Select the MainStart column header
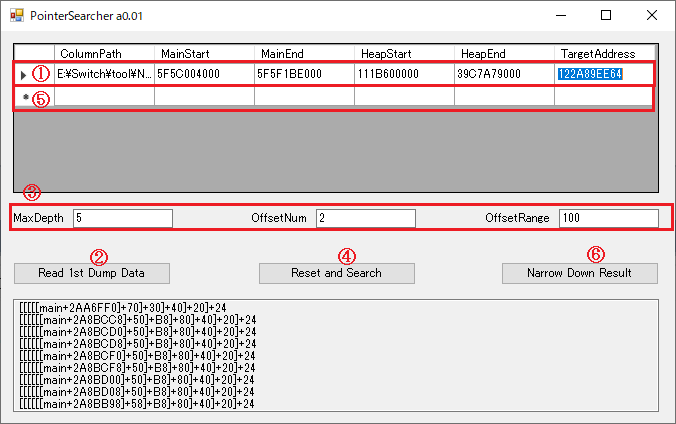Viewport: 676px width, 424px height. tap(204, 53)
